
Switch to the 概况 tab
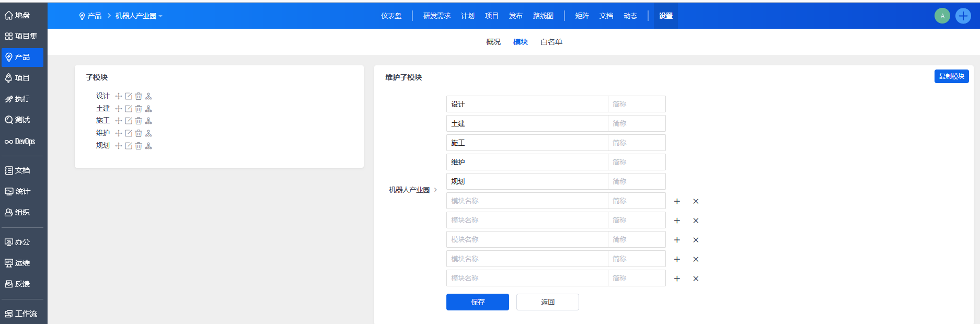tap(493, 42)
